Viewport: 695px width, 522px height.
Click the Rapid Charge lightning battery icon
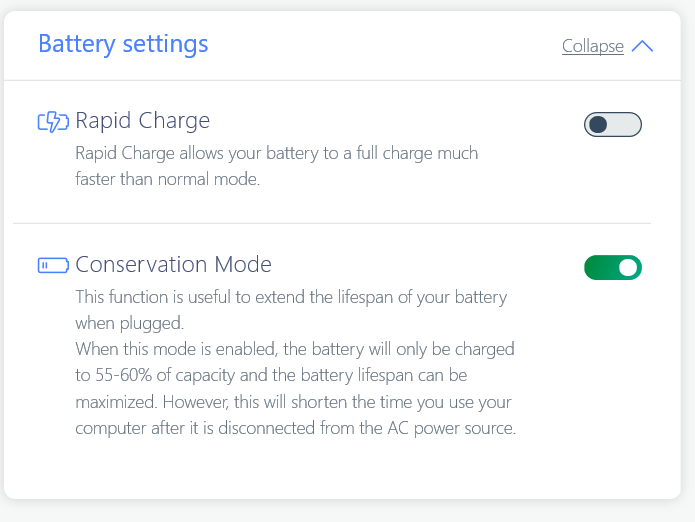click(x=53, y=122)
